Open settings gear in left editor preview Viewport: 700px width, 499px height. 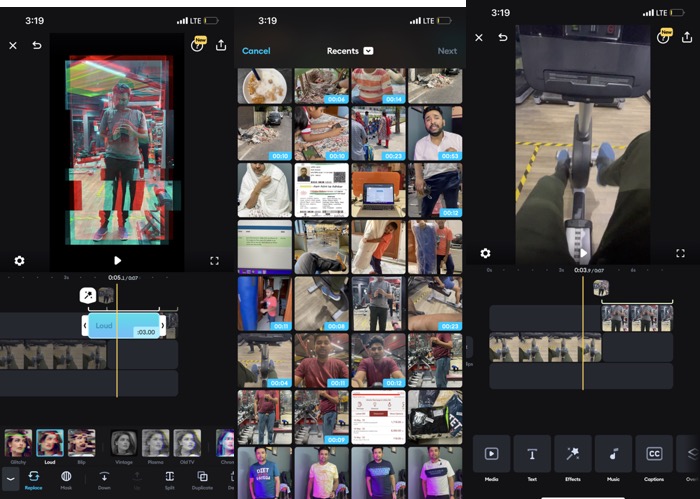[19, 261]
